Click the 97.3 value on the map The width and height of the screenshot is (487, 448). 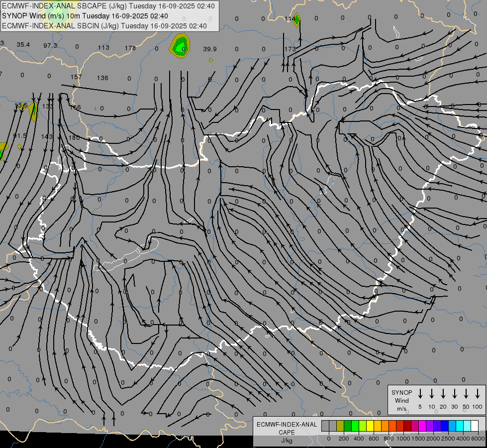coord(50,46)
